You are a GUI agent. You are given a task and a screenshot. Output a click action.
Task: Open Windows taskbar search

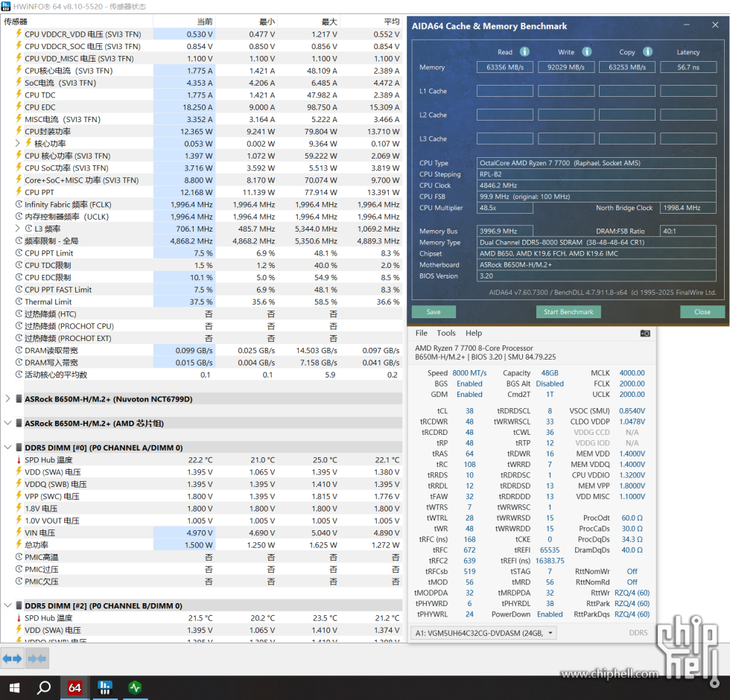(44, 688)
